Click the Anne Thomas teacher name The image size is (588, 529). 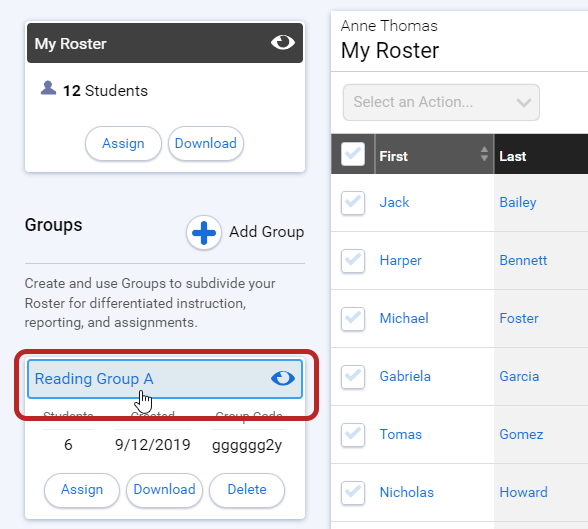tap(389, 26)
